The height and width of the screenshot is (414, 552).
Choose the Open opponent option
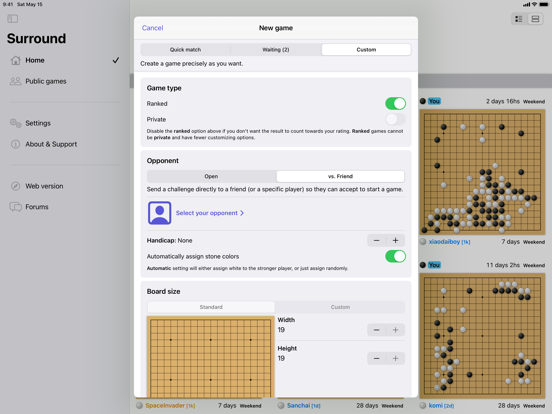tap(211, 176)
